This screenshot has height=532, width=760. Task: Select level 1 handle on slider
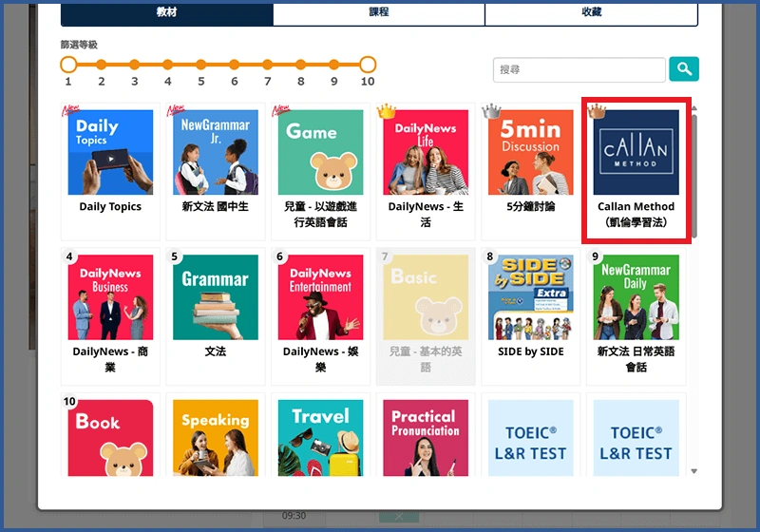(68, 64)
